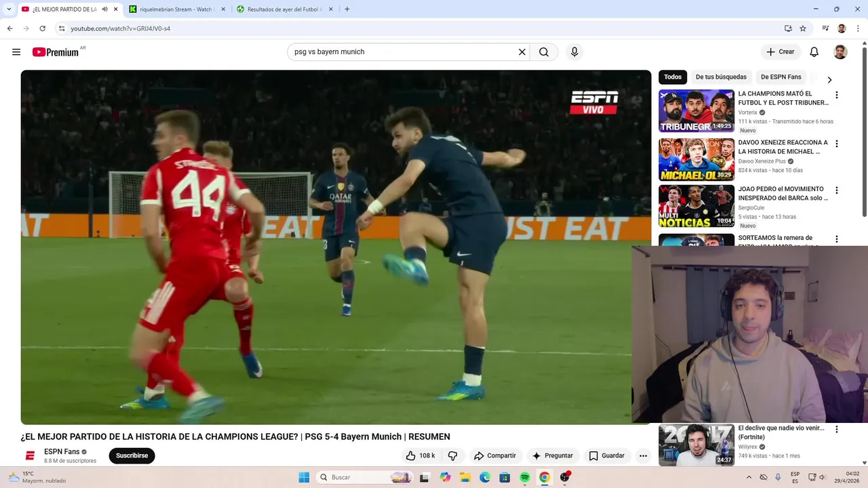This screenshot has height=488, width=868.
Task: Close the YouTube browser tab
Action: pos(116,9)
